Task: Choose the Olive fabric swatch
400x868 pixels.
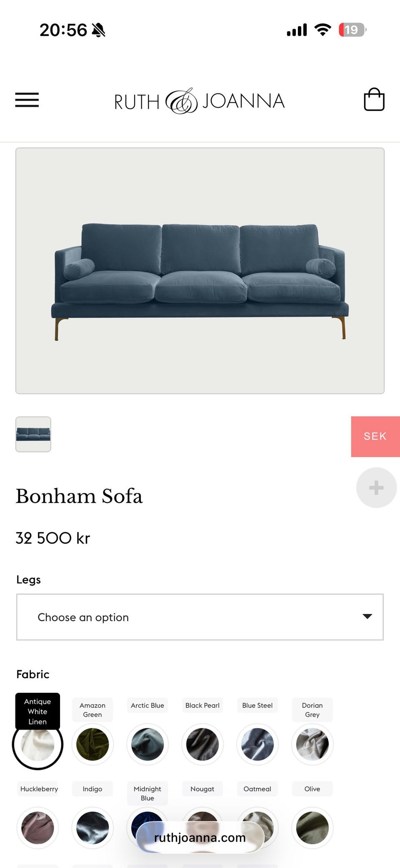Action: click(x=312, y=828)
